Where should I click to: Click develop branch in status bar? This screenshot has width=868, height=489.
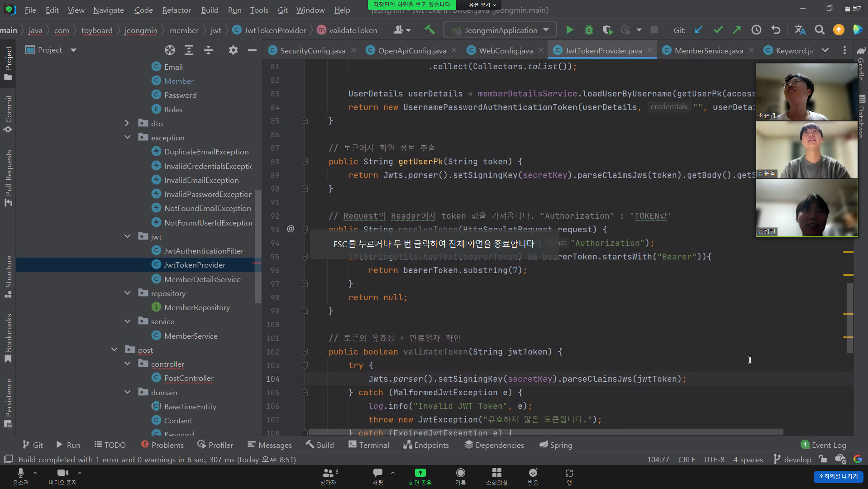coord(792,459)
